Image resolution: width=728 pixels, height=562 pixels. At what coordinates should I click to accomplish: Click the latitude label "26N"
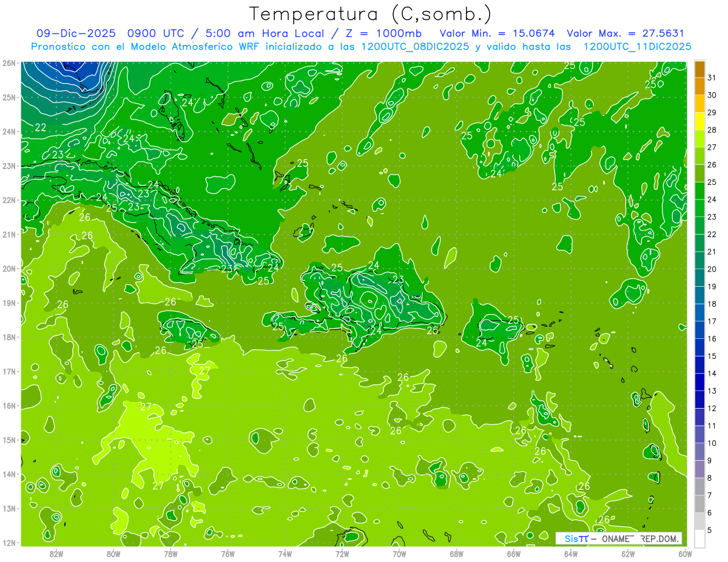coord(9,63)
